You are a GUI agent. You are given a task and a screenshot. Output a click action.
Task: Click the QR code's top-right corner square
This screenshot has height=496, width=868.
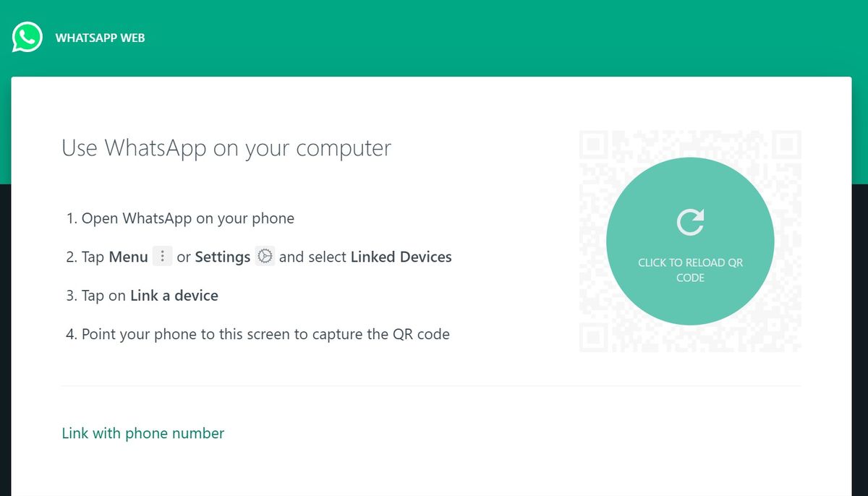click(x=786, y=146)
